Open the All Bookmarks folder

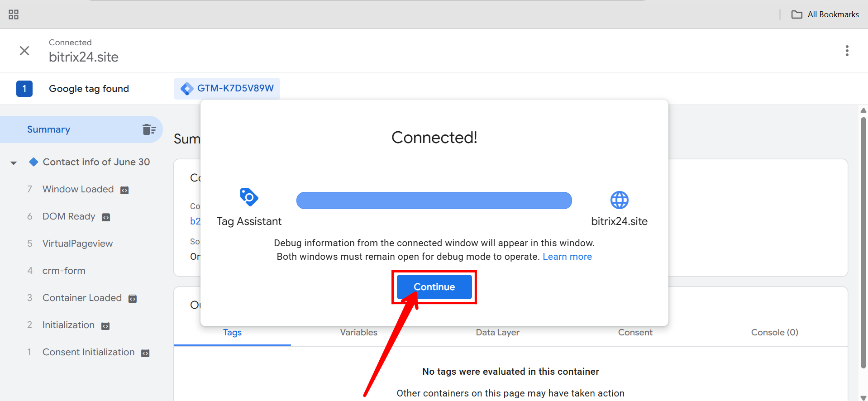[825, 14]
